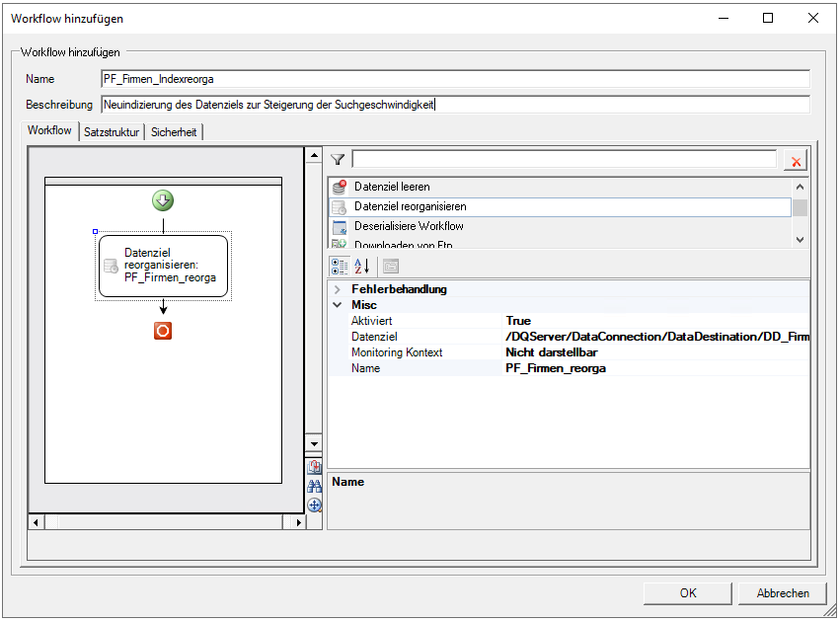Collapse the Misc category
This screenshot has height=622, width=840.
pos(338,305)
